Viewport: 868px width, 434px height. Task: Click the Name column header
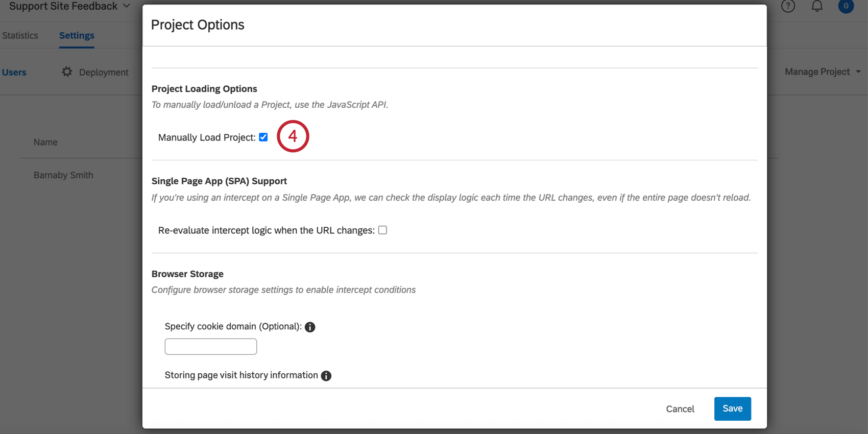coord(45,142)
